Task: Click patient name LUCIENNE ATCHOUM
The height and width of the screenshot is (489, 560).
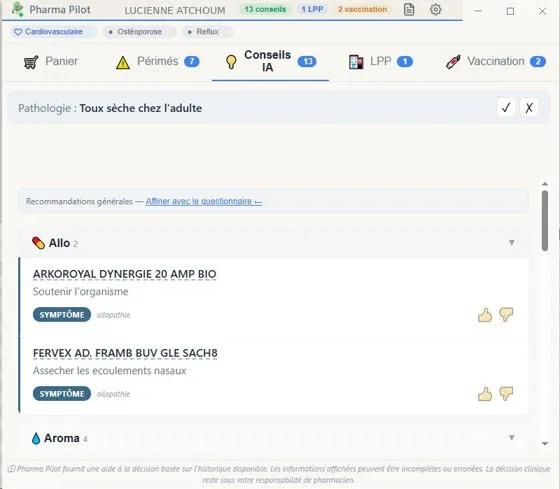Action: point(175,10)
